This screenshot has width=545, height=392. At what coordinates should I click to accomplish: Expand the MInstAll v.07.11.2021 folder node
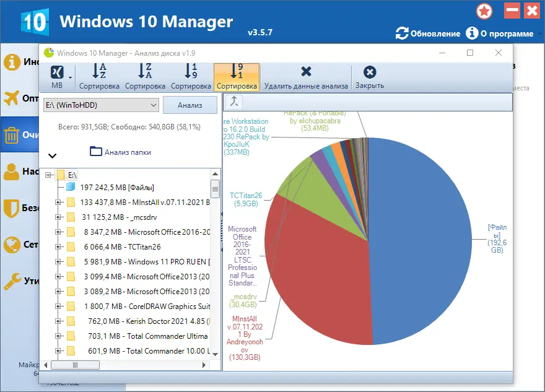coord(58,203)
